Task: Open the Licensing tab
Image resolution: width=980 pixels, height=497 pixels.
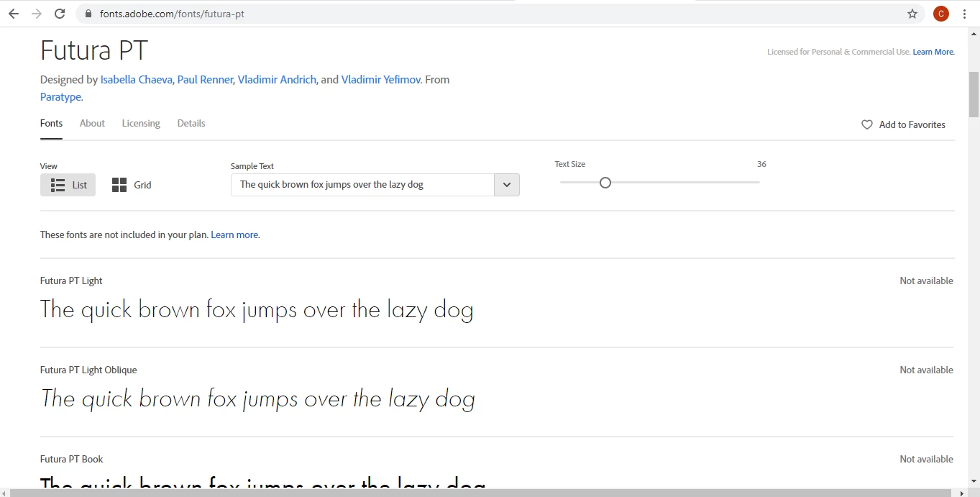Action: (141, 124)
